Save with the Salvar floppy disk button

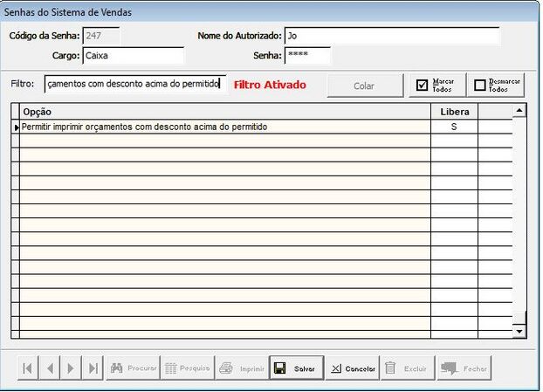click(x=297, y=368)
